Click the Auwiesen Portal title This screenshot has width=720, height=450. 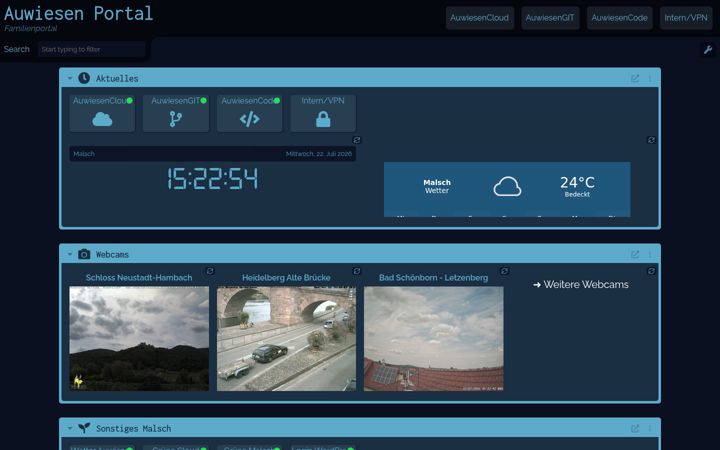click(x=78, y=13)
